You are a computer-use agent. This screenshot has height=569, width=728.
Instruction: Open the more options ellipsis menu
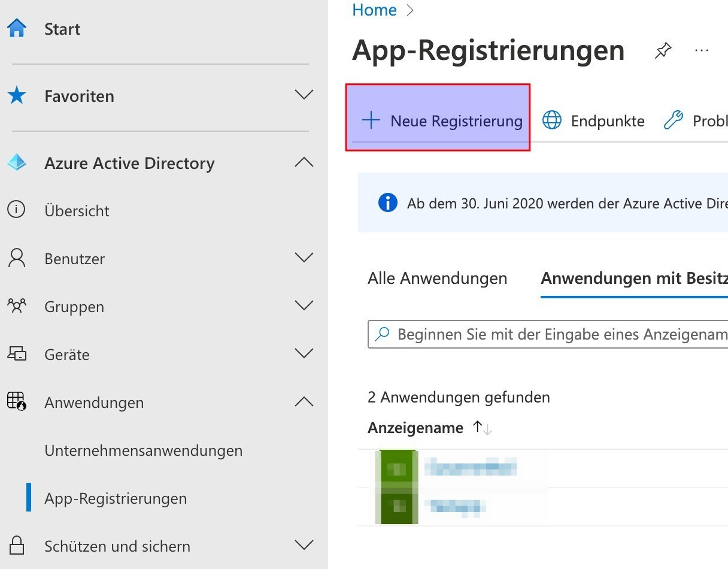[701, 51]
